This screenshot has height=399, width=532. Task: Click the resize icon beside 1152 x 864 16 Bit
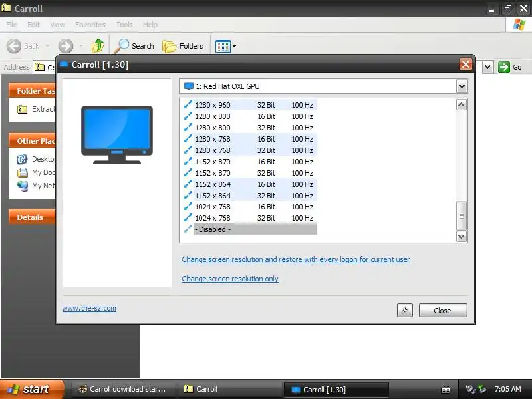coord(188,184)
